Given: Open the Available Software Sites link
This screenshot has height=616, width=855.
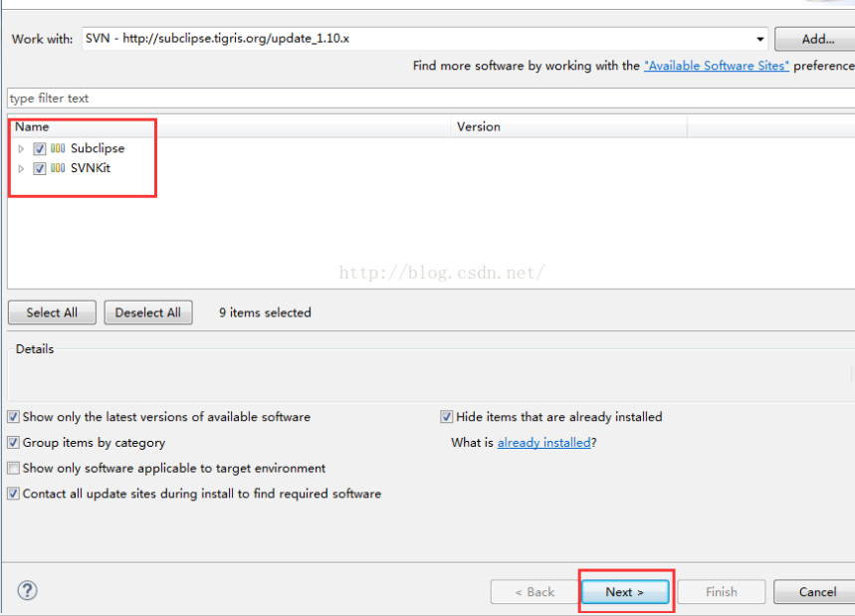Looking at the screenshot, I should point(716,66).
